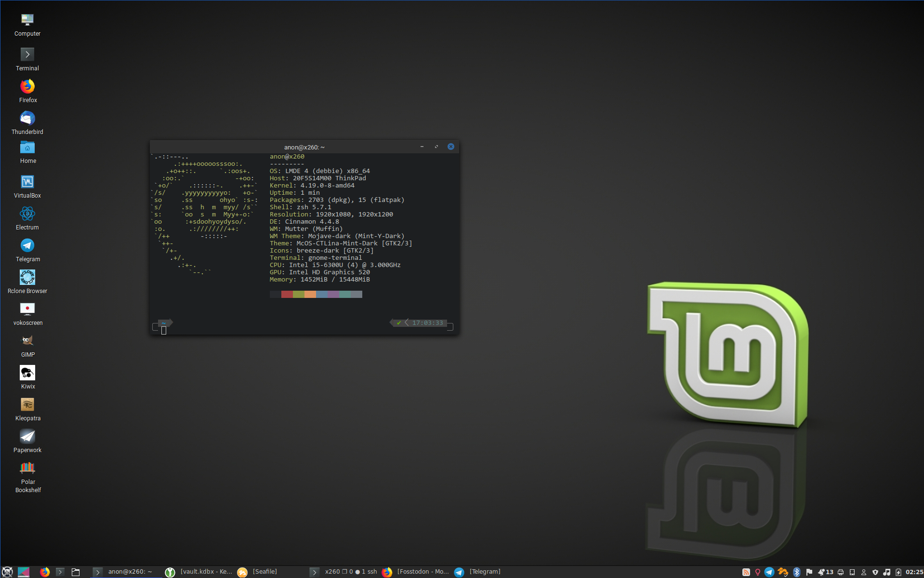Click terminal title bar 'anon@x260: ~'
Image resolution: width=924 pixels, height=578 pixels.
[x=304, y=147]
